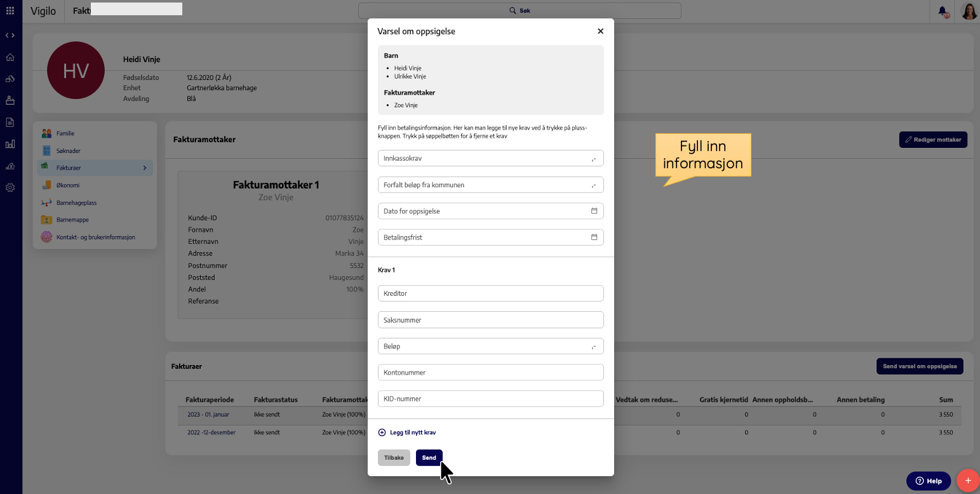The width and height of the screenshot is (980, 494).
Task: Open the home icon in left rail
Action: point(10,57)
